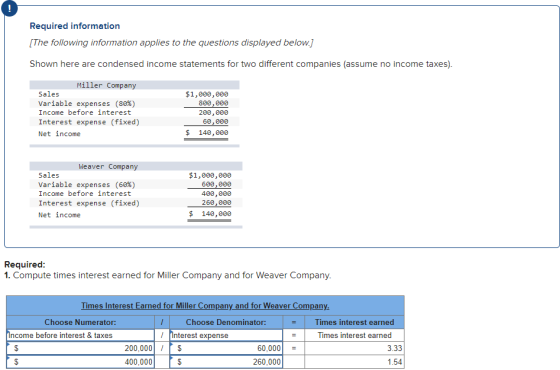Click Miller's $140,000 net income value
The width and height of the screenshot is (560, 370).
click(206, 133)
